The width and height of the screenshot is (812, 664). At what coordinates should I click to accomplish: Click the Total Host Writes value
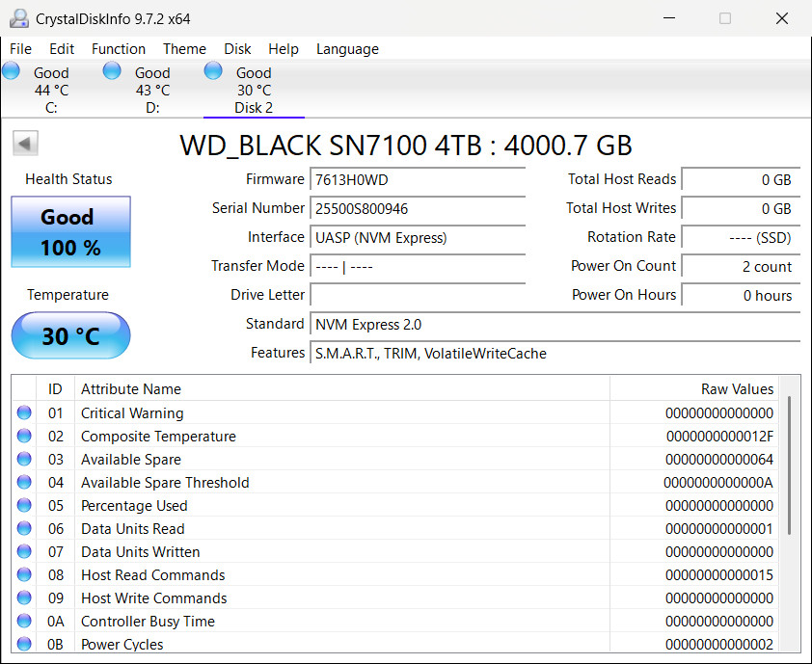point(741,208)
